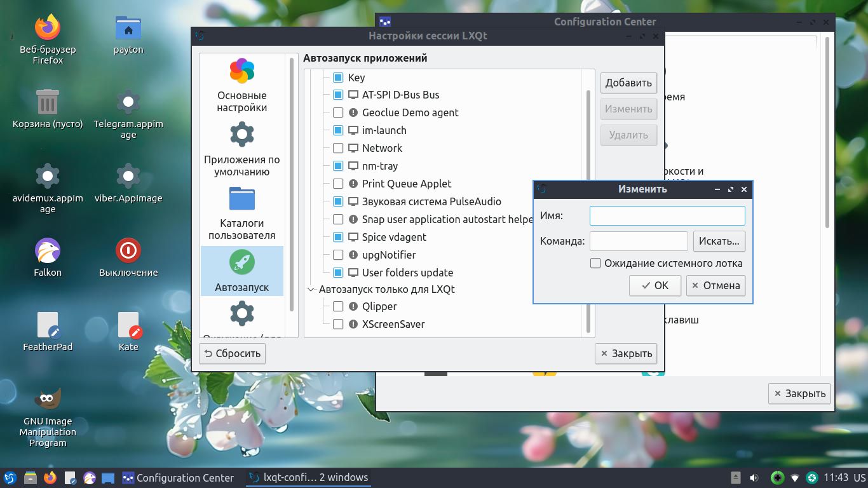Click the network Wi-Fi tray icon
The width and height of the screenshot is (868, 488).
click(795, 478)
